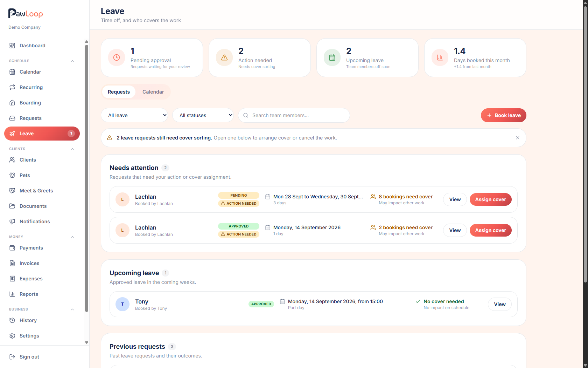
Task: Open the Pending approval summary card
Action: pos(152,58)
